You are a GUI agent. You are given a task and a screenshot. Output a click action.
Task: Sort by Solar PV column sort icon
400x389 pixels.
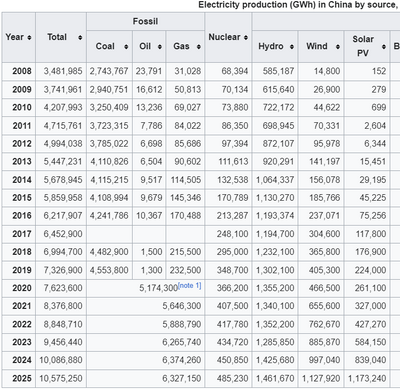pyautogui.click(x=384, y=47)
